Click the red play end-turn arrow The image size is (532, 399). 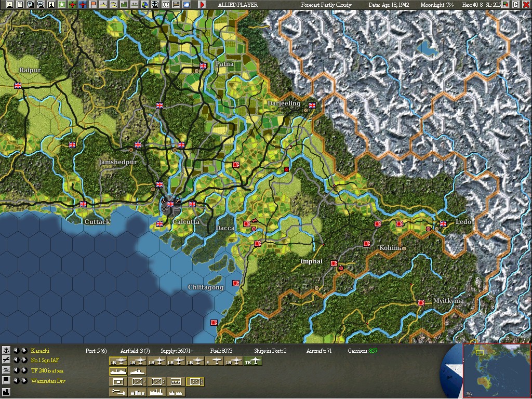pos(202,4)
